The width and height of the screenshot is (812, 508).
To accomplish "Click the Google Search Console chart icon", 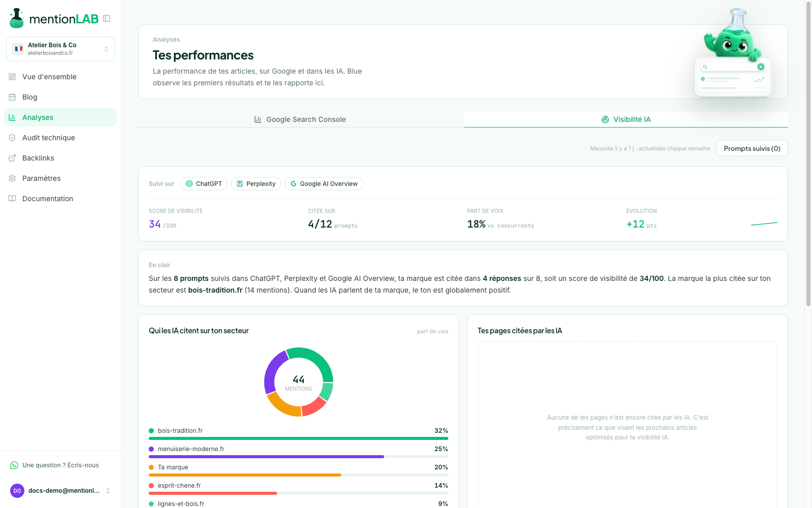I will coord(258,119).
